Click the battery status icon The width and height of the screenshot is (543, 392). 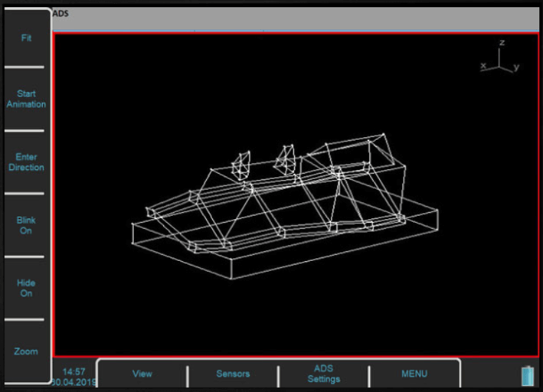[528, 375]
